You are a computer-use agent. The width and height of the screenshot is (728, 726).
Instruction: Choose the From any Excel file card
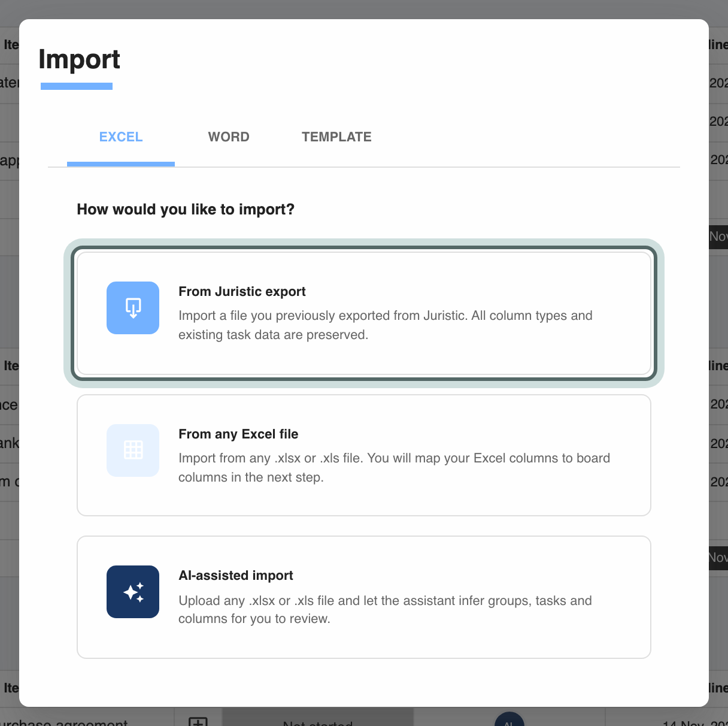point(364,455)
